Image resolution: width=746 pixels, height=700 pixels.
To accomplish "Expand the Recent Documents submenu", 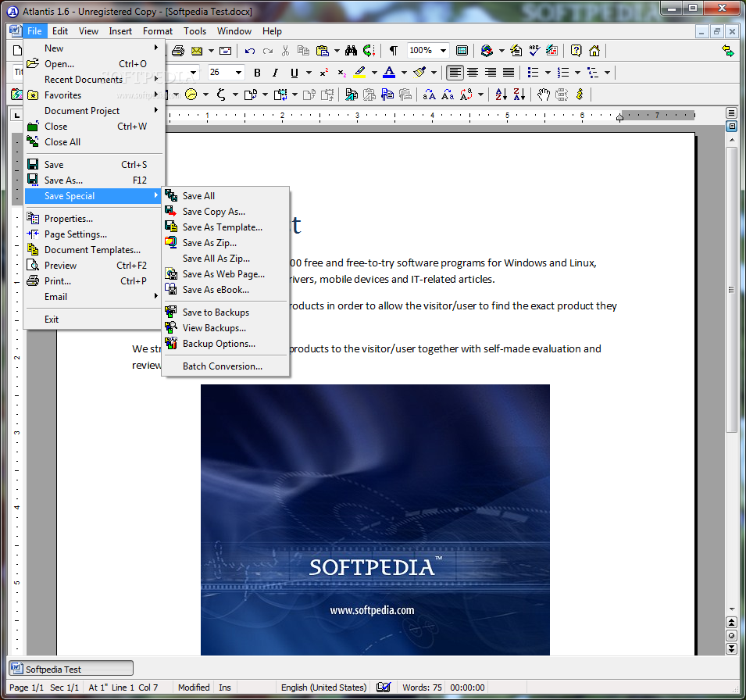I will coord(94,80).
